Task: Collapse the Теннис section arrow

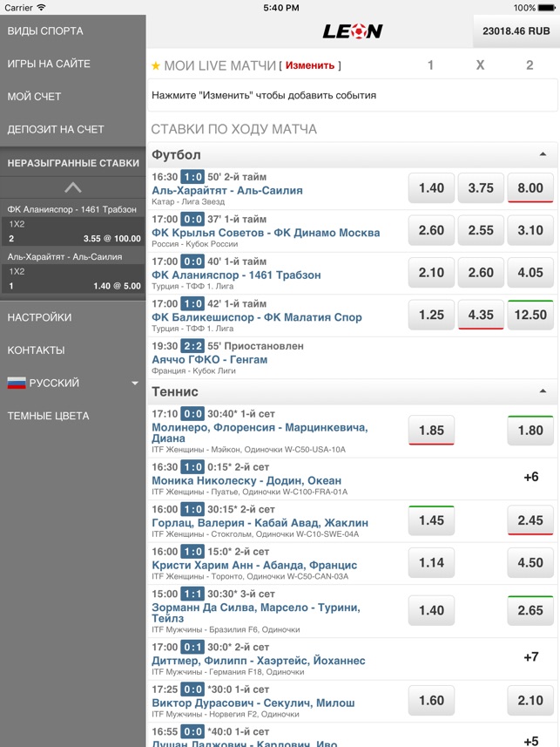Action: click(543, 391)
